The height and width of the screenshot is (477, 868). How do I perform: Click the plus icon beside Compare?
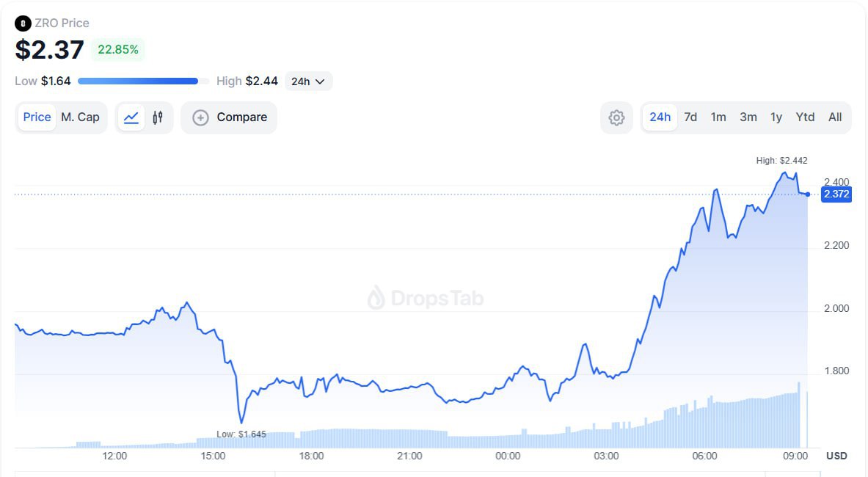click(200, 117)
